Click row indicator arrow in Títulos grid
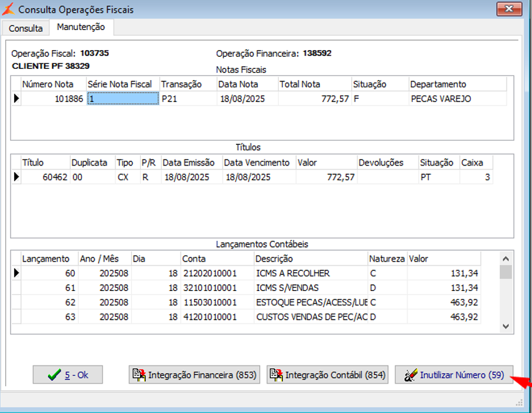 pyautogui.click(x=16, y=177)
